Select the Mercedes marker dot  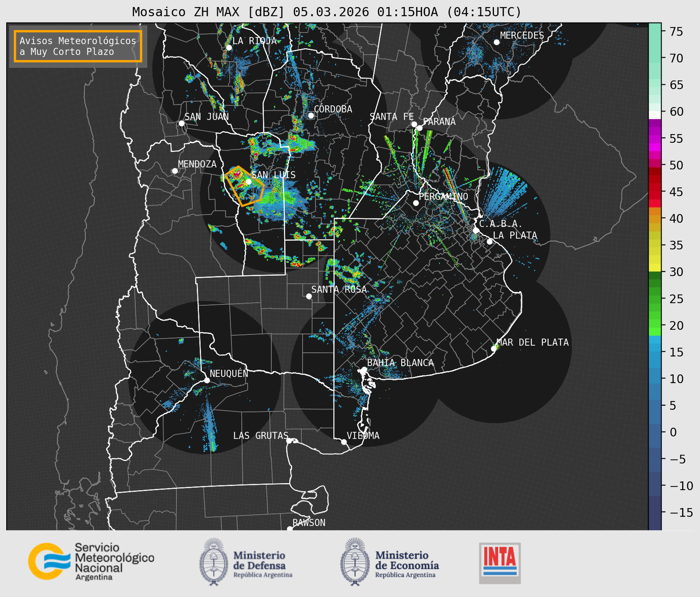pos(496,42)
